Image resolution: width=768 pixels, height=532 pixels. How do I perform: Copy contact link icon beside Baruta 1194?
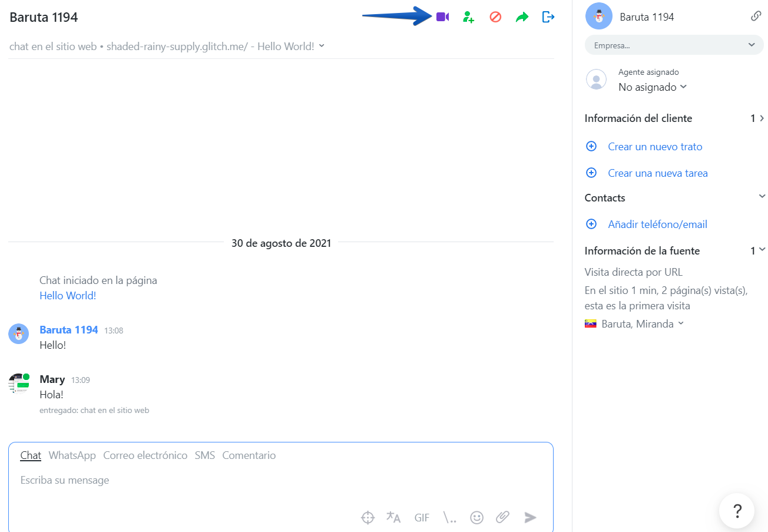pos(756,16)
